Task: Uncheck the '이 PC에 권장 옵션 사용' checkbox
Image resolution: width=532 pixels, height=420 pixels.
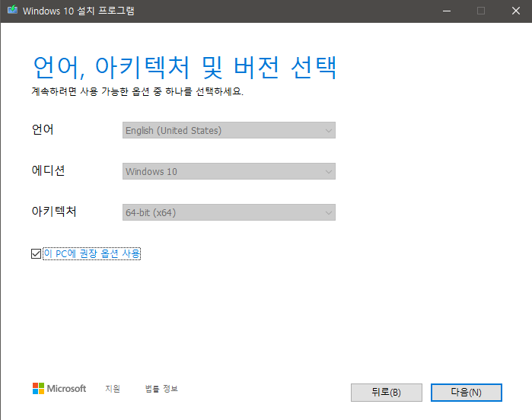Action: [36, 254]
